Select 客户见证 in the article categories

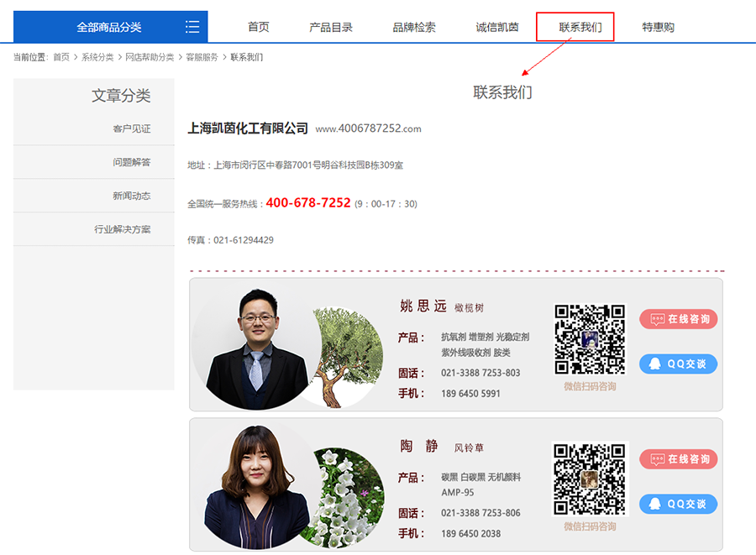tap(132, 128)
